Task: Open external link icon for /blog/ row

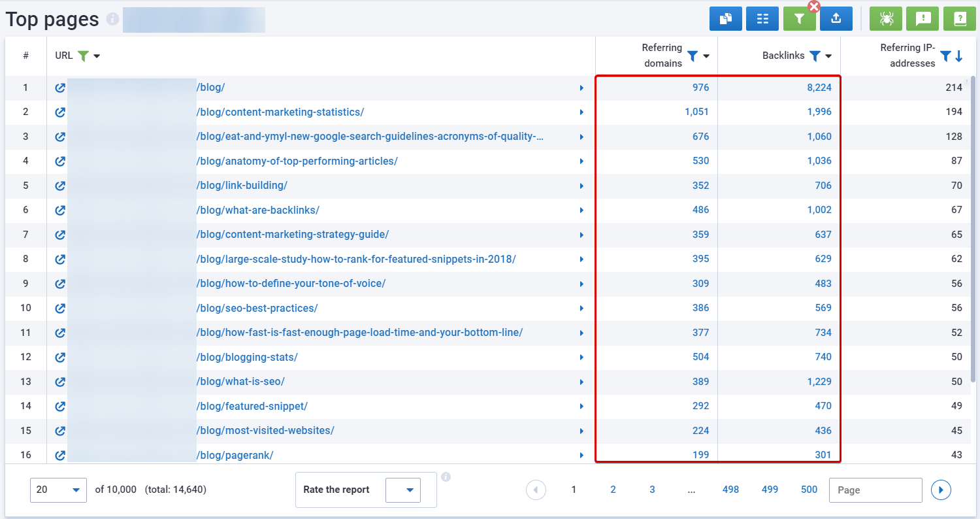Action: coord(60,88)
